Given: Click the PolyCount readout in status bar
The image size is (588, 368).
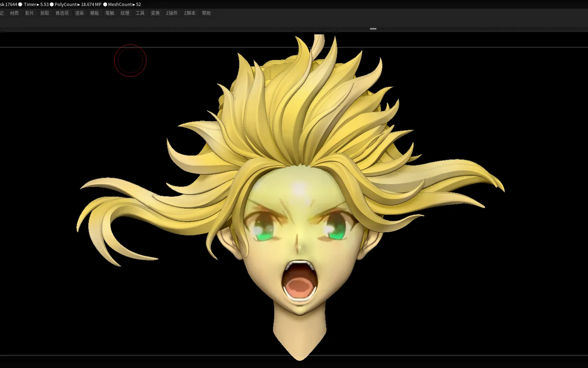Looking at the screenshot, I should pos(78,4).
